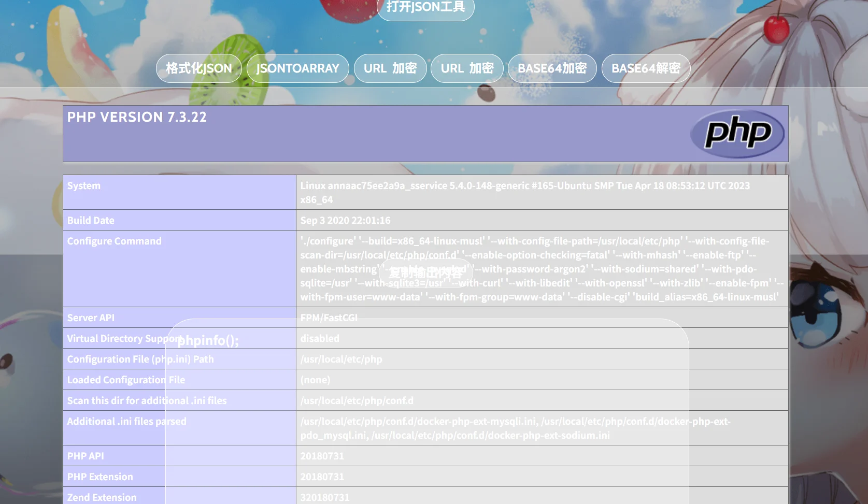Click URL 加密 button next to JSONTOARRAY
Image resolution: width=868 pixels, height=504 pixels.
coord(390,68)
